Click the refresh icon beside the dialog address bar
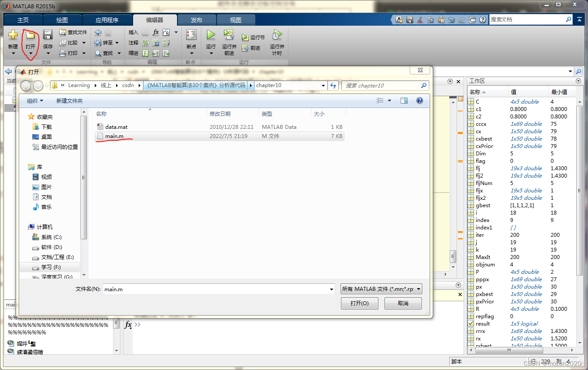 click(x=333, y=85)
